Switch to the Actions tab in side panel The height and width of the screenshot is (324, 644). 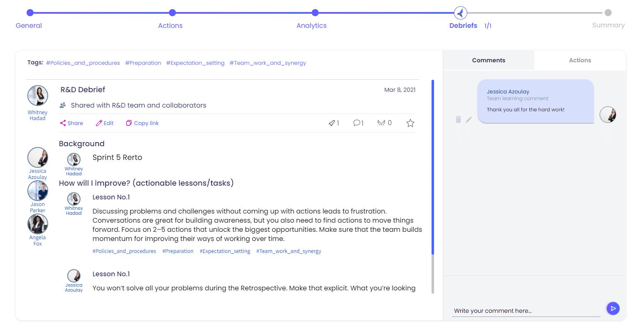580,60
